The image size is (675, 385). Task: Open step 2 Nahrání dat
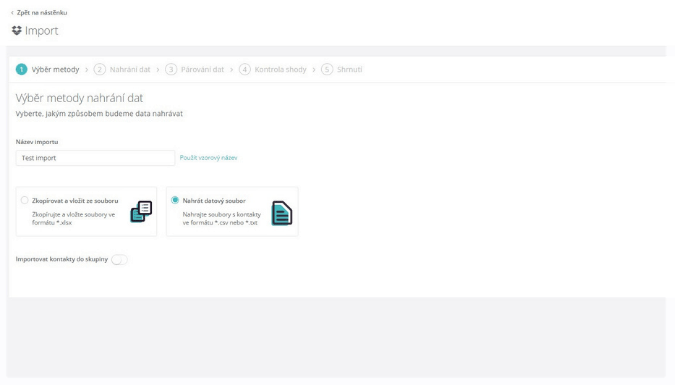122,69
